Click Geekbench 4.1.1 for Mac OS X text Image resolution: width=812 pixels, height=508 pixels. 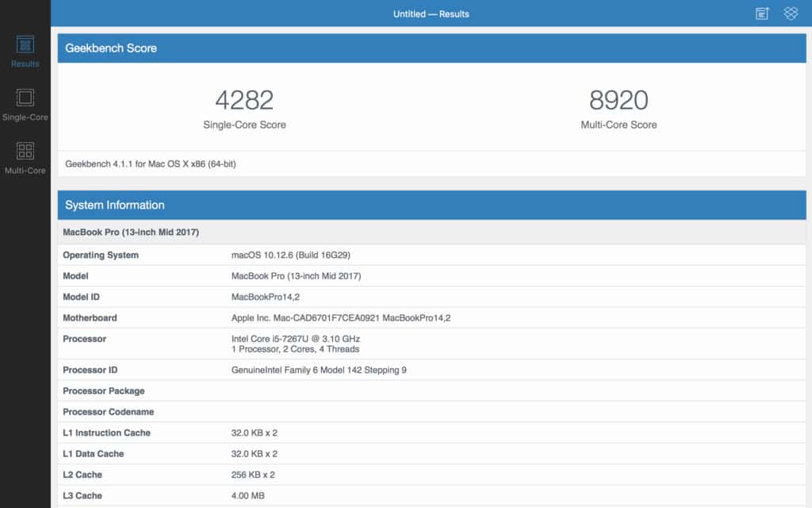150,164
